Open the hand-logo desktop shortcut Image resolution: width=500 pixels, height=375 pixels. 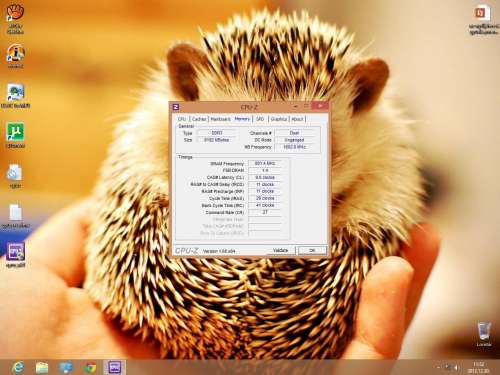pos(15,18)
